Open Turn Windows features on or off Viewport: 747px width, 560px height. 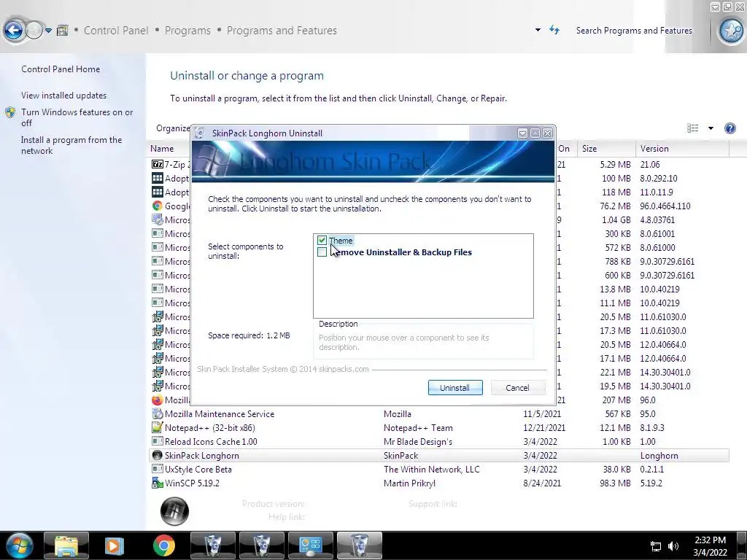77,117
